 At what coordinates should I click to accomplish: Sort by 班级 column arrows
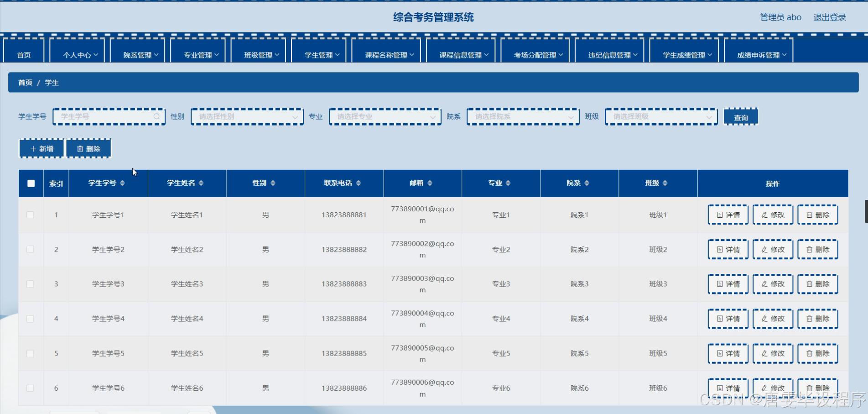[x=665, y=183]
